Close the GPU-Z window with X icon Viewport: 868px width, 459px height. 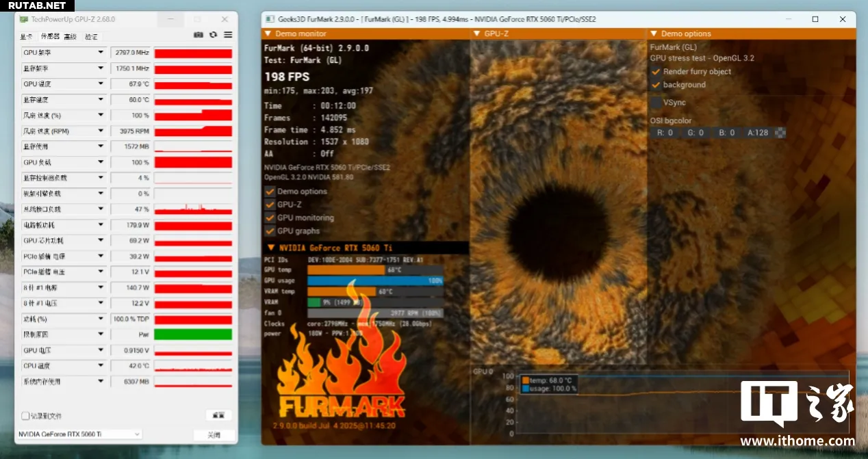[x=225, y=20]
